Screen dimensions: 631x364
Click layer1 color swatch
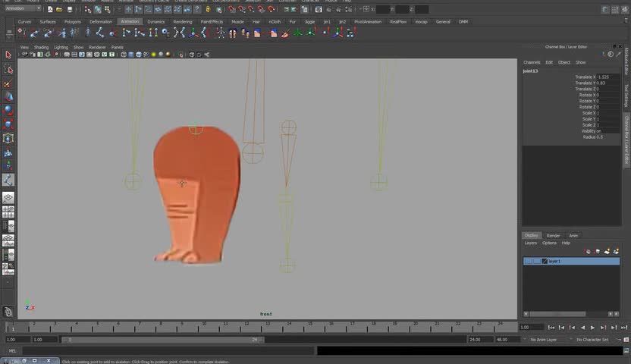pyautogui.click(x=545, y=261)
